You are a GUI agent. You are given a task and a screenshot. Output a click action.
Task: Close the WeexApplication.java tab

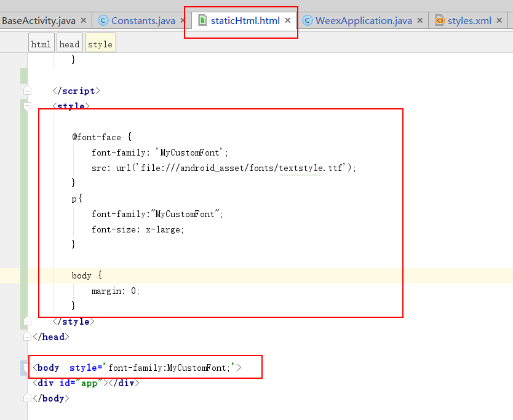[x=420, y=21]
